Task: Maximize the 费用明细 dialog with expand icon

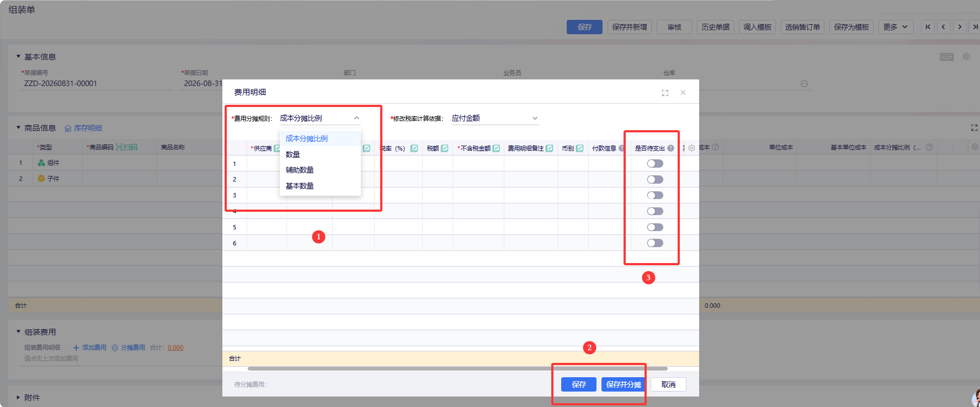Action: pos(665,93)
